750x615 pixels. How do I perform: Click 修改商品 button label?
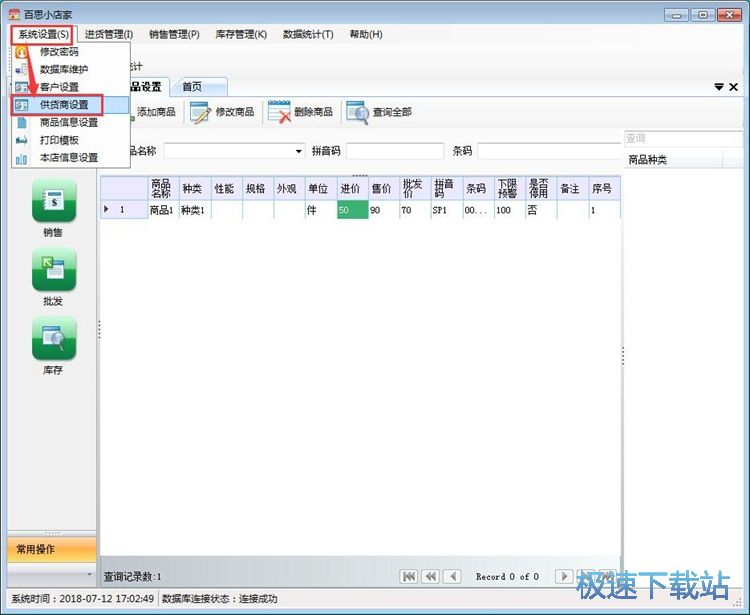pos(235,112)
